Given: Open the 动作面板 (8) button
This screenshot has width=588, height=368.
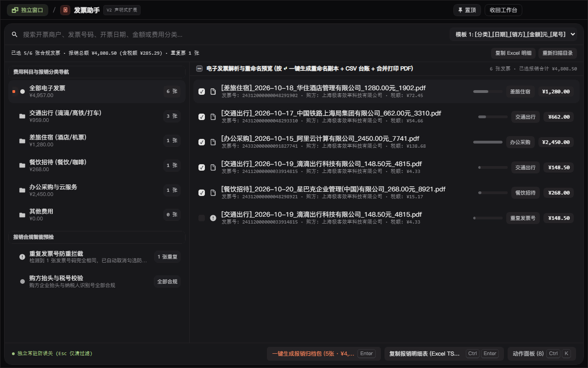Looking at the screenshot, I should 542,354.
